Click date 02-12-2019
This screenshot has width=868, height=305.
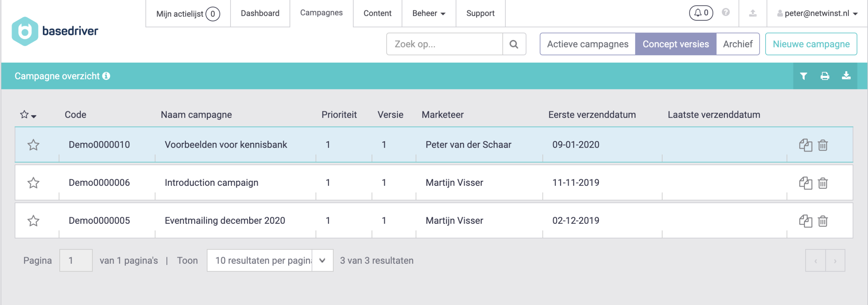(x=576, y=221)
